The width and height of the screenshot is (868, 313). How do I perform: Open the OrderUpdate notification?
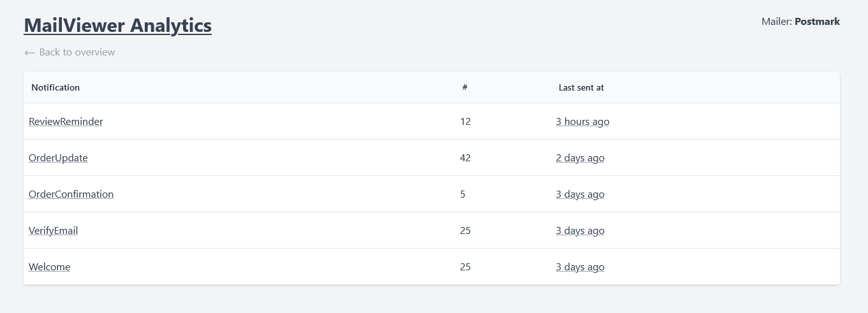click(58, 157)
